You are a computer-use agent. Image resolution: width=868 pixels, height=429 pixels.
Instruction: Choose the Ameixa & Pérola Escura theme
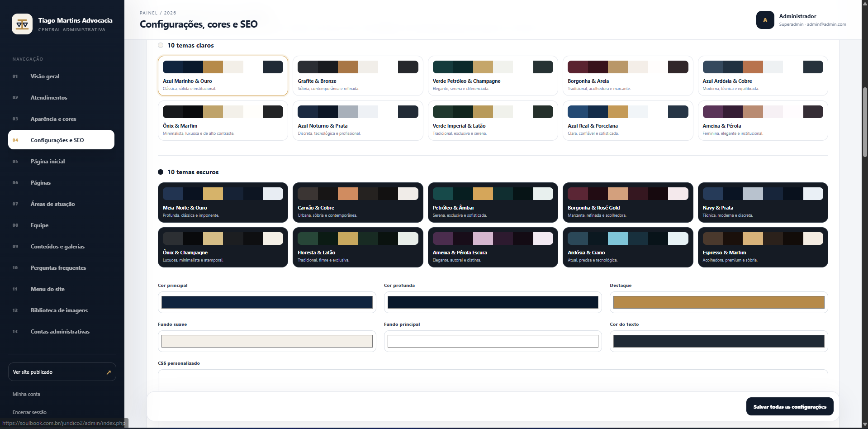(x=493, y=248)
